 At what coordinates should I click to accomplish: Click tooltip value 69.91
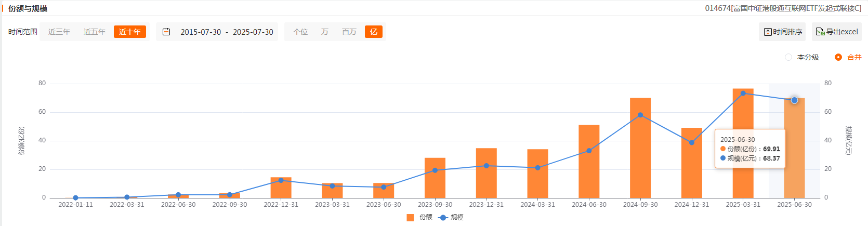(771, 149)
